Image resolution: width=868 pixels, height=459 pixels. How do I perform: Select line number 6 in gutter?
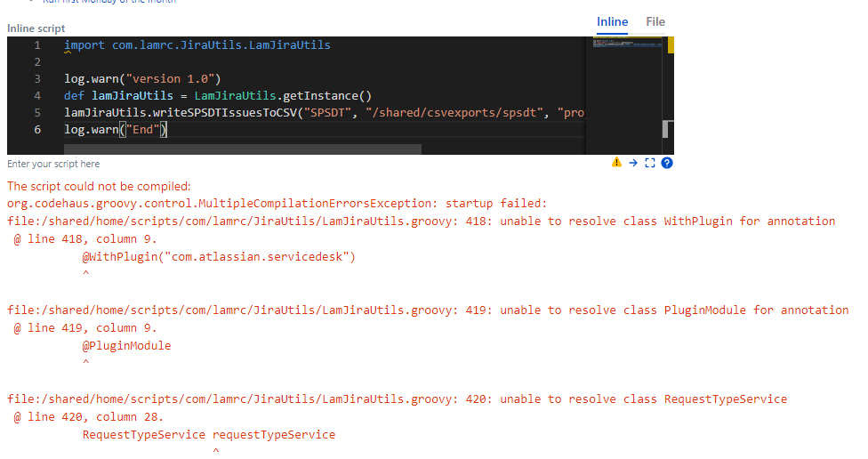[x=36, y=130]
